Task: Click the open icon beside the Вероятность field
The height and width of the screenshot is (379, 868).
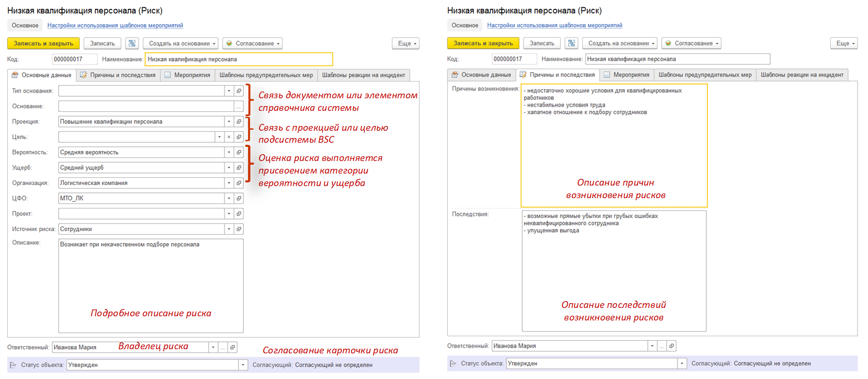Action: coord(239,153)
